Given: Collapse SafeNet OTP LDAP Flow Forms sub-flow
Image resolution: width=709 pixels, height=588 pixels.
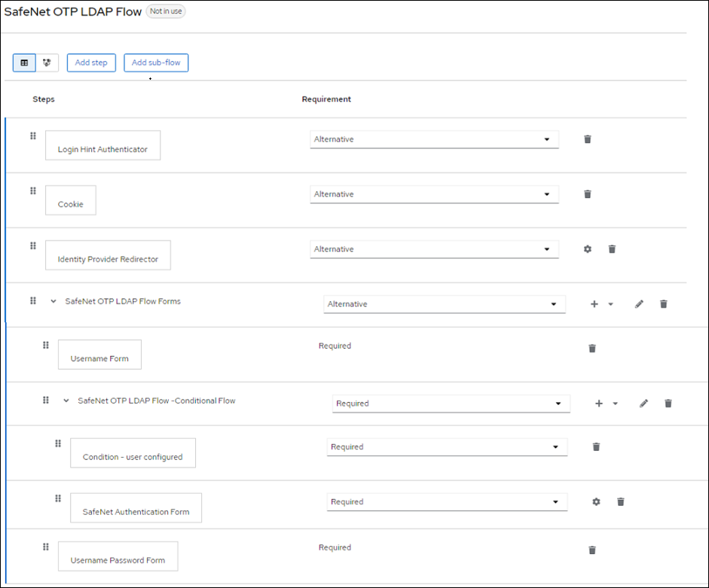Looking at the screenshot, I should coord(53,301).
